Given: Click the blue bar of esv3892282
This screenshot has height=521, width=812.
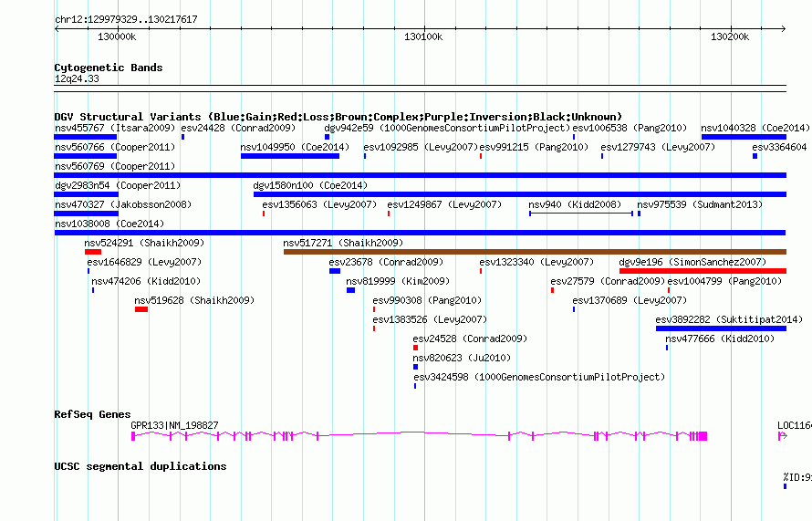Looking at the screenshot, I should 721,328.
